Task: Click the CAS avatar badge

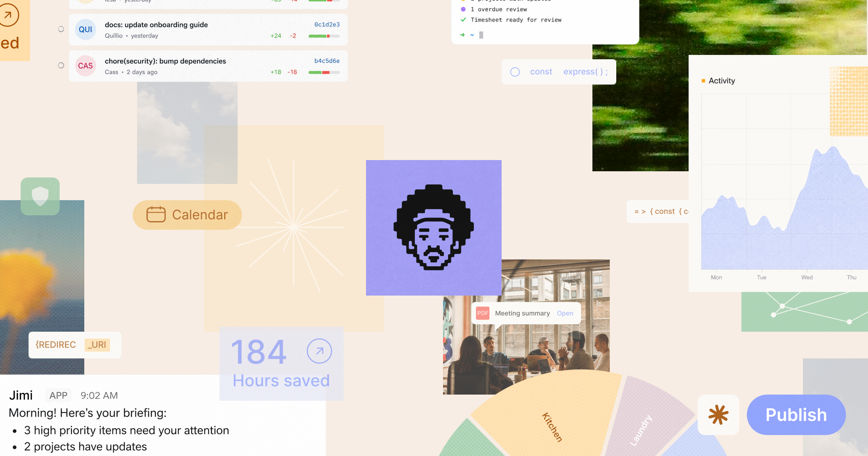Action: tap(85, 66)
